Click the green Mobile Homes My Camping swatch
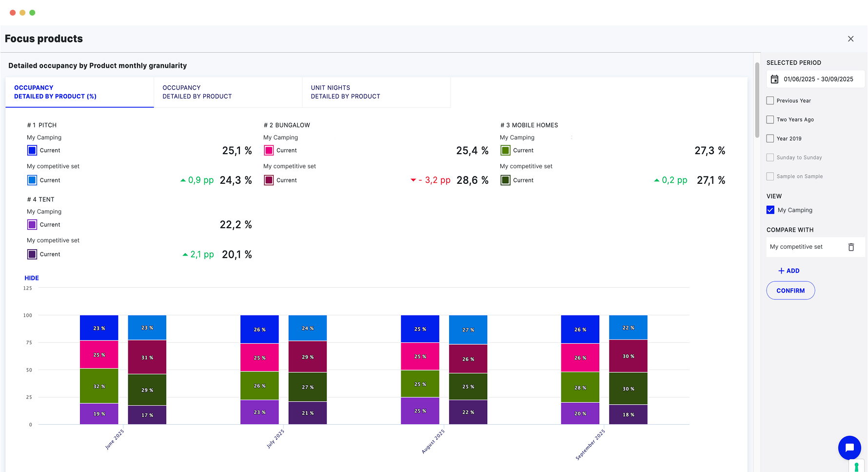868x472 pixels. pos(505,151)
